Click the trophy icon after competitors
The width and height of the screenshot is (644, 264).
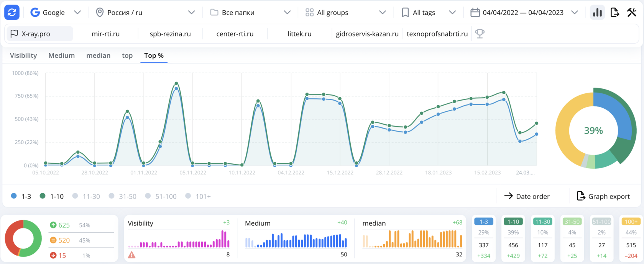pyautogui.click(x=480, y=34)
